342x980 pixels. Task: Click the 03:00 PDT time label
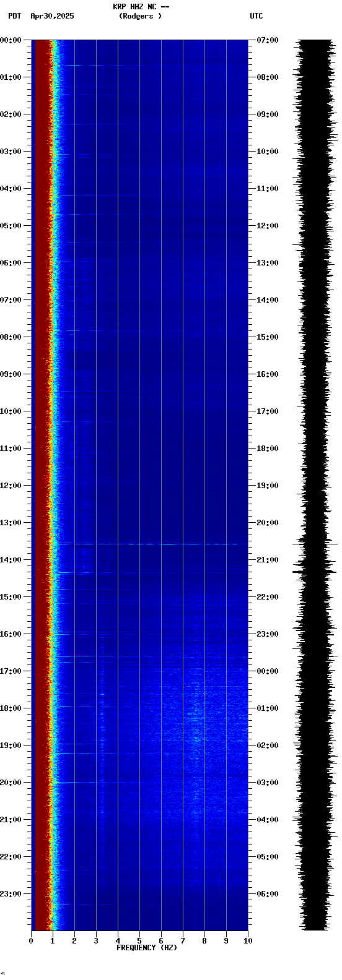(x=11, y=152)
